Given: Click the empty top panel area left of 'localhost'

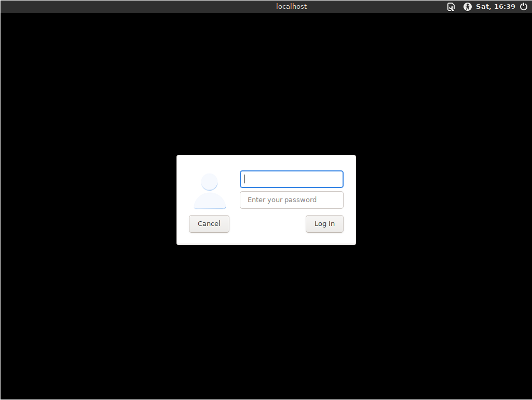Looking at the screenshot, I should [130, 7].
